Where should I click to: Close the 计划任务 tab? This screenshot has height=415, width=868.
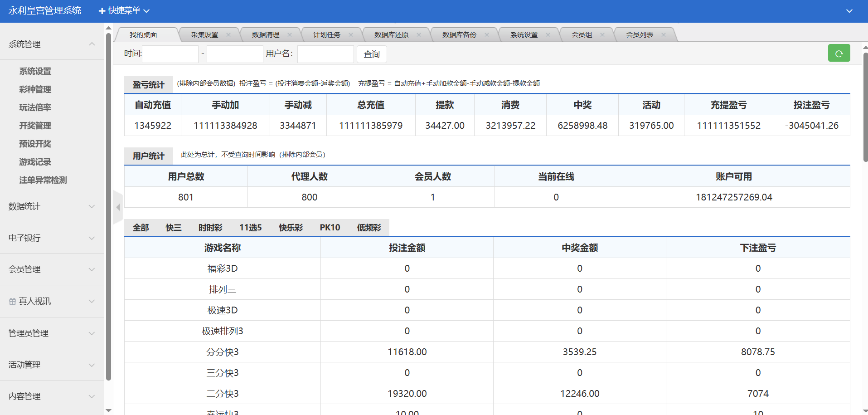click(351, 35)
